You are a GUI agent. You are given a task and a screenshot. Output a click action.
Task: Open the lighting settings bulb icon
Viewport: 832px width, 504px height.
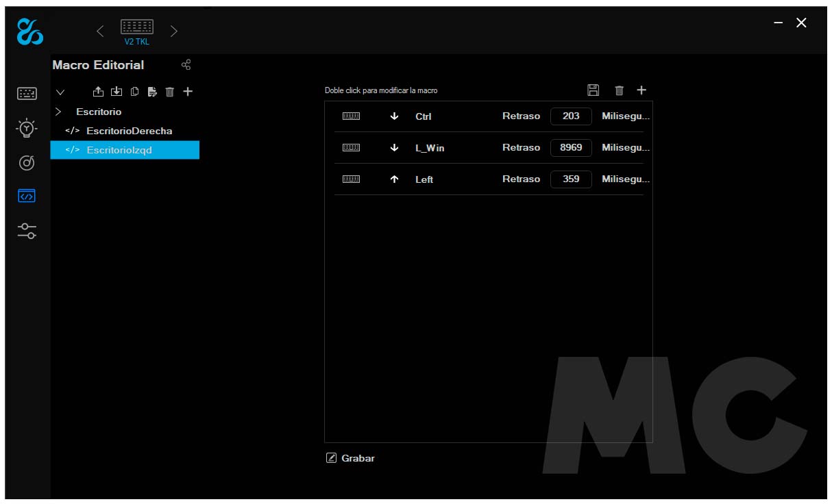pyautogui.click(x=27, y=128)
